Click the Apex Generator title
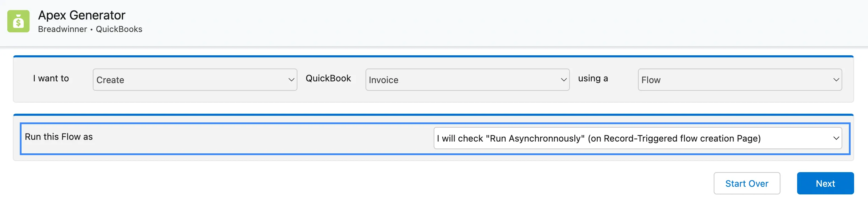The image size is (868, 217). click(82, 15)
